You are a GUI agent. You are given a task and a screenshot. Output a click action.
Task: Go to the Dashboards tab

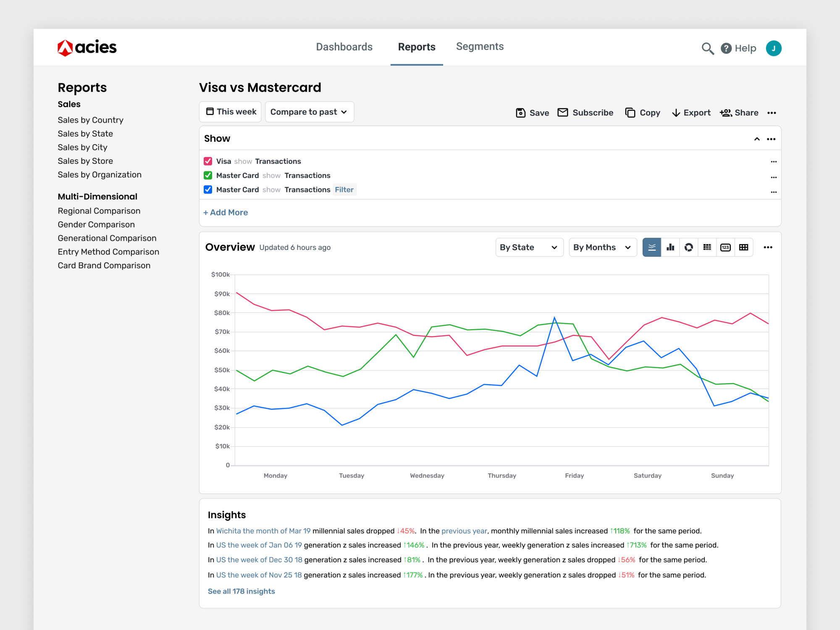344,47
